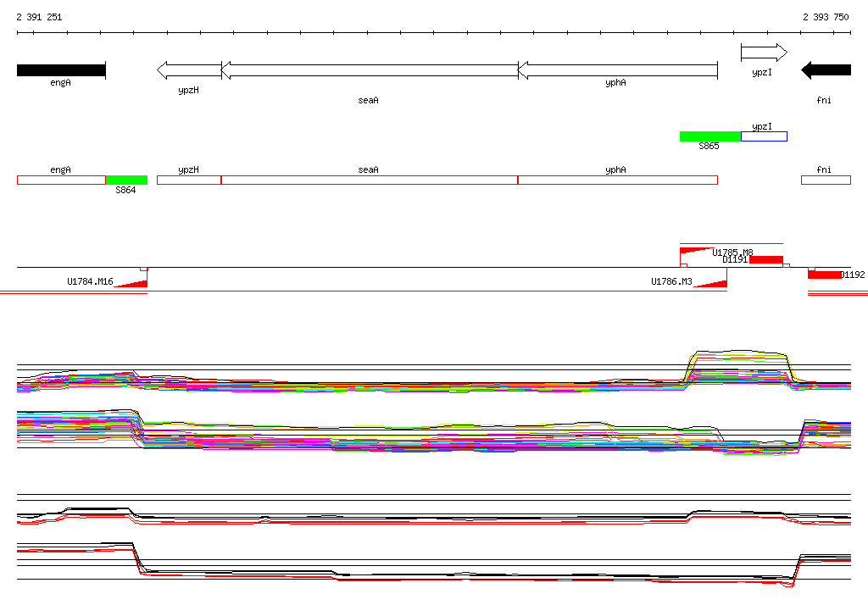Click the start coordinate 2 391 251
Screen dimensions: 868x605
click(39, 17)
